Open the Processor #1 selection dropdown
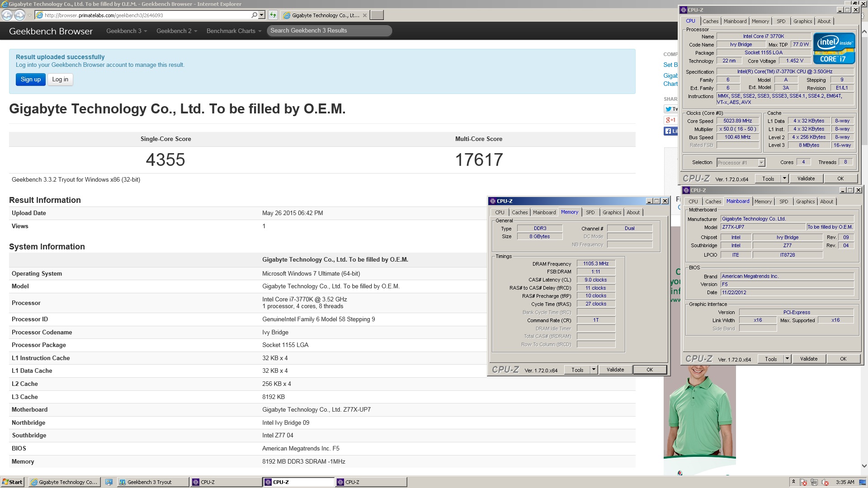 [x=761, y=163]
